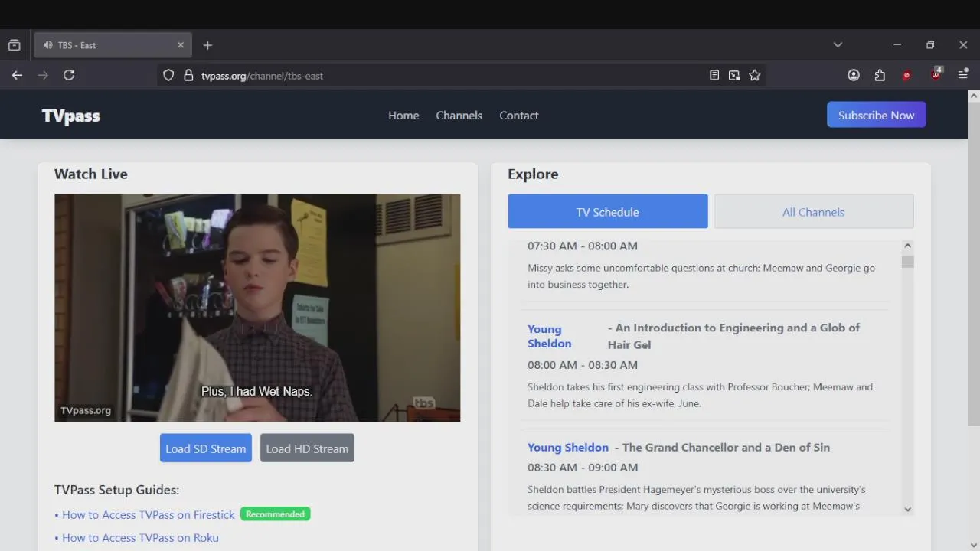Open How to Access TVPass on Roku
The width and height of the screenshot is (980, 551).
[140, 537]
